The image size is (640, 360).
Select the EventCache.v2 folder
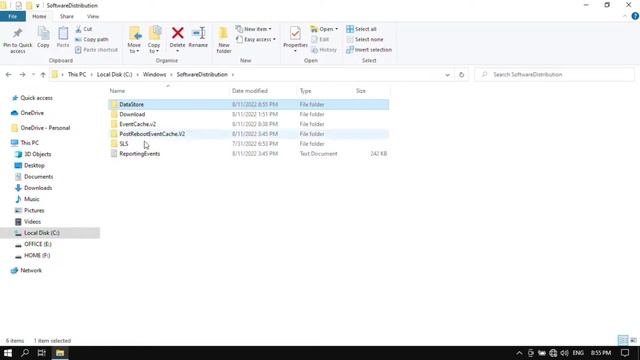[249, 124]
